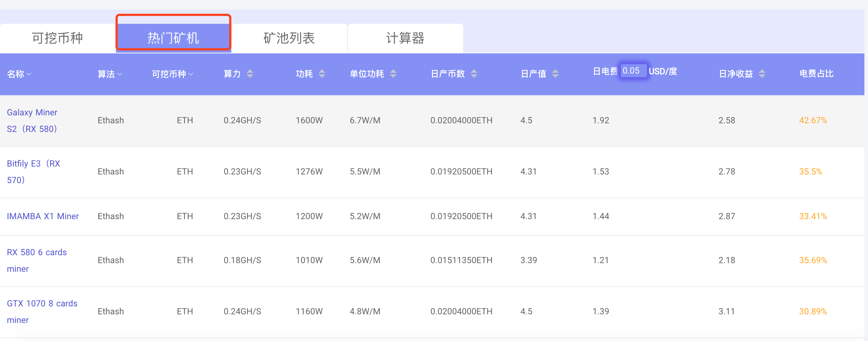Sort by 日产值 using its sort arrows

(555, 74)
